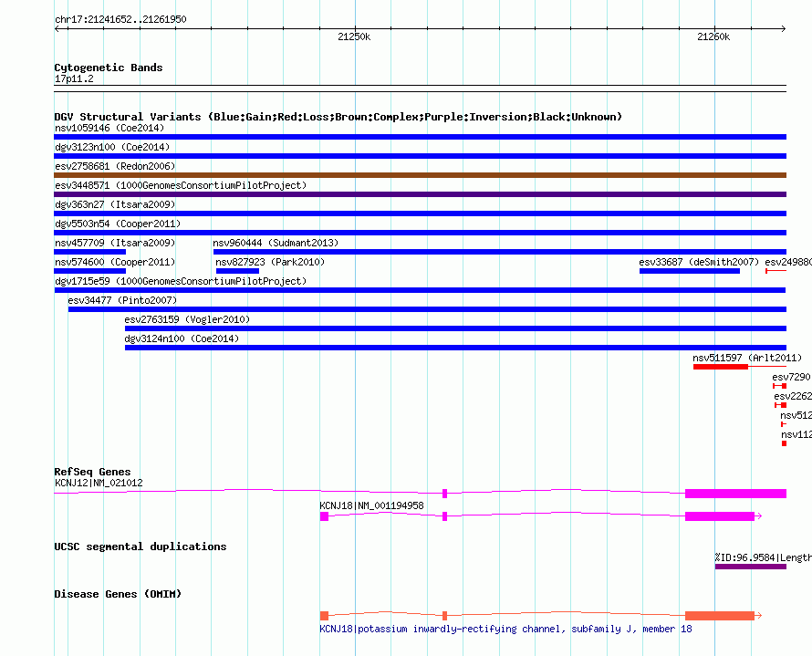Click the red nsv512 loss feature
Screen dimensions: 812x656
pos(784,424)
